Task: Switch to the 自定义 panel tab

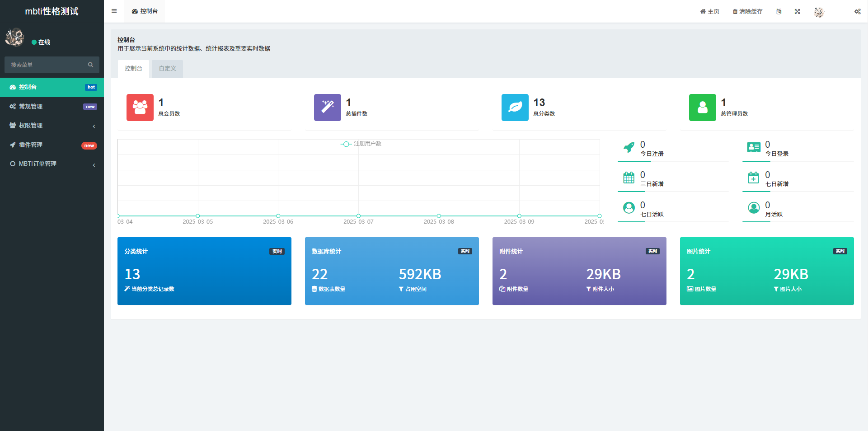Action: (167, 69)
